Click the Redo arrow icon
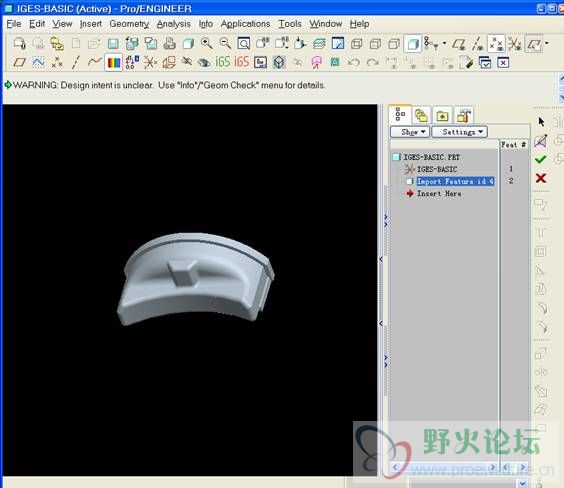564x488 pixels. coord(373,63)
